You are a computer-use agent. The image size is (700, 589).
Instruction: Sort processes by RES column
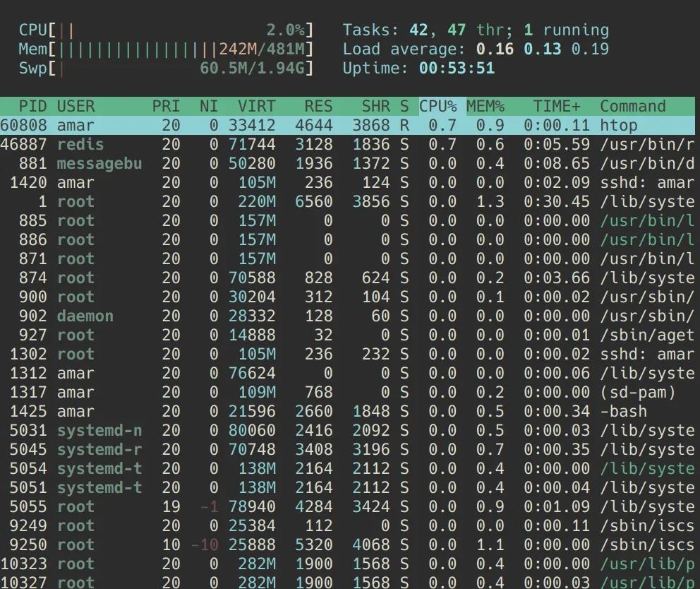coord(318,107)
